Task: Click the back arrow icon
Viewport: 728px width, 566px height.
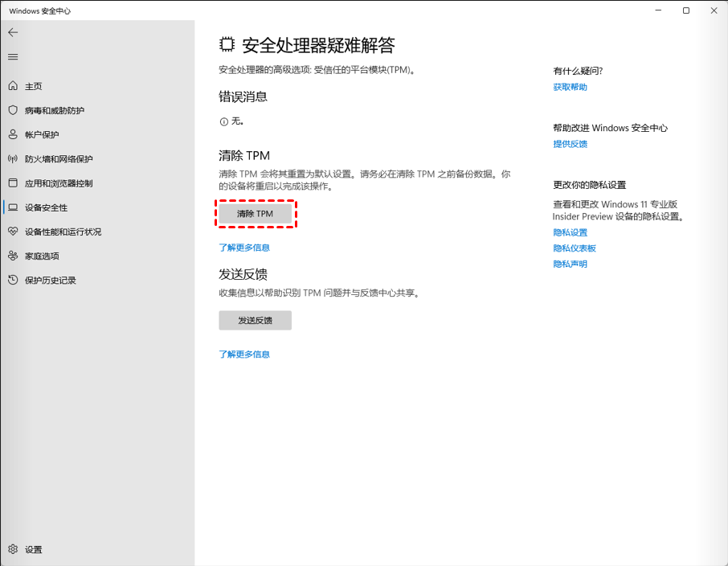Action: 13,32
